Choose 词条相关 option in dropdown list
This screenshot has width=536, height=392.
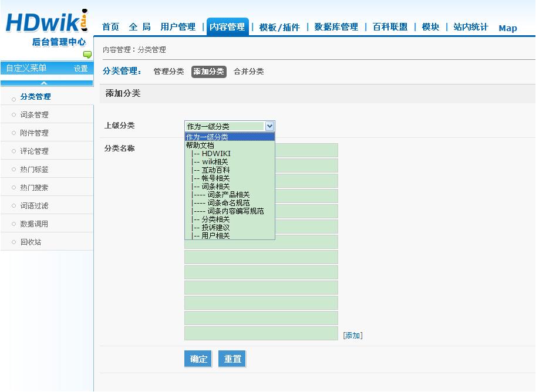point(230,186)
